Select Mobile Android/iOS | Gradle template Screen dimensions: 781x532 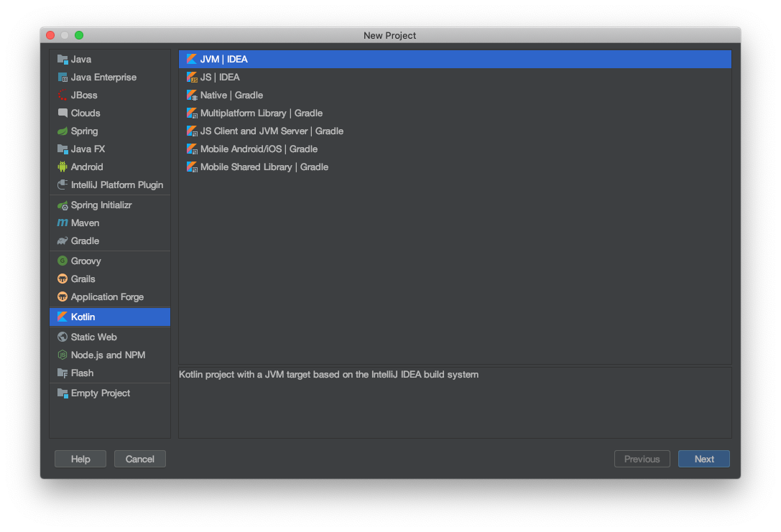456,149
